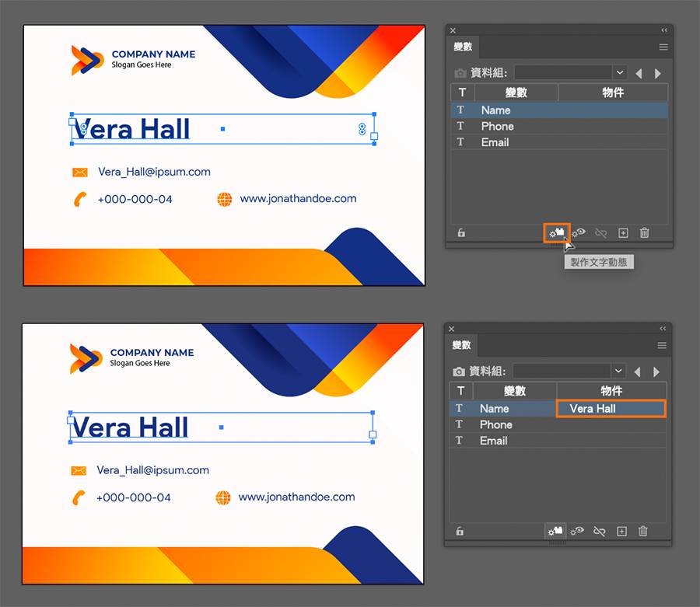
Task: Click New Variable icon in lower panel
Action: pos(622,531)
